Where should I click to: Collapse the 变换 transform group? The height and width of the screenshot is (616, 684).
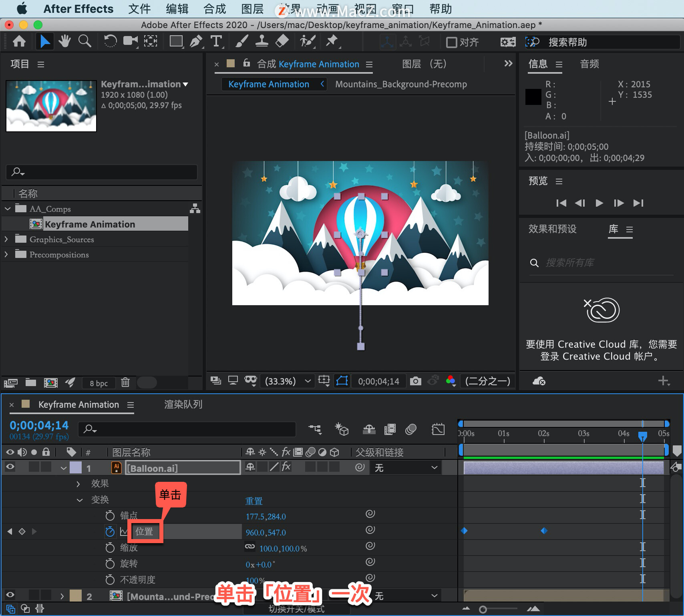tap(80, 500)
